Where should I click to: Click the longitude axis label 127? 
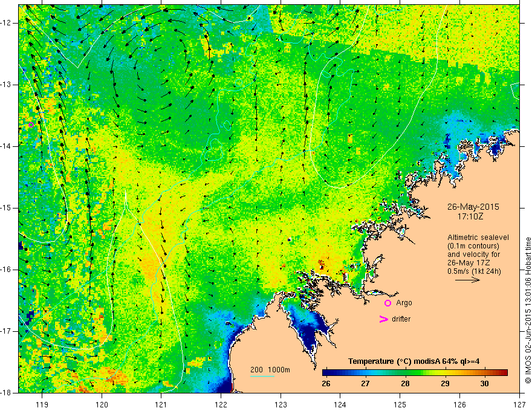click(519, 404)
